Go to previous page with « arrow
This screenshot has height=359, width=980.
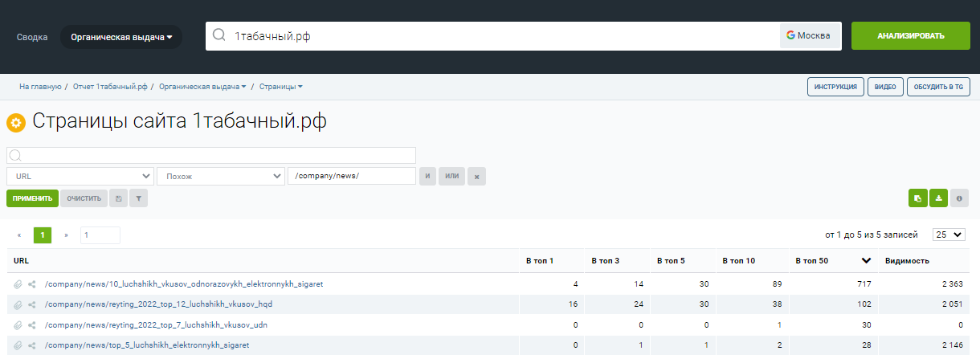[19, 235]
